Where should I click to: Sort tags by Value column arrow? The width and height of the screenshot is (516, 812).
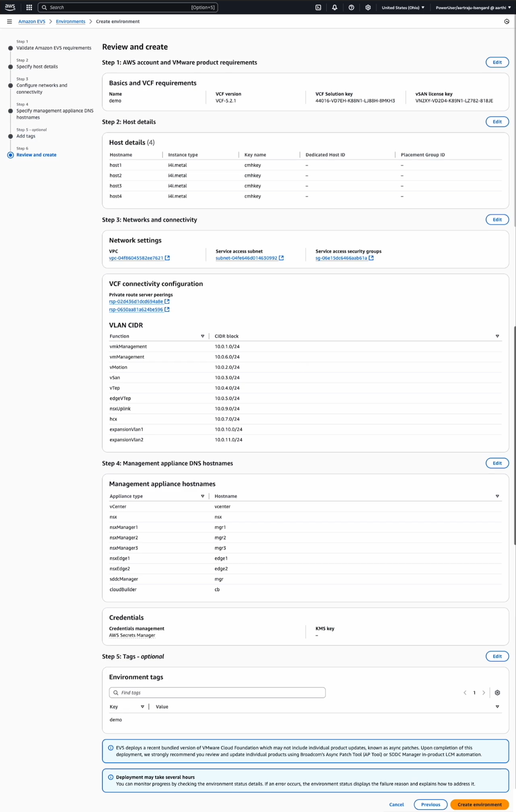497,707
